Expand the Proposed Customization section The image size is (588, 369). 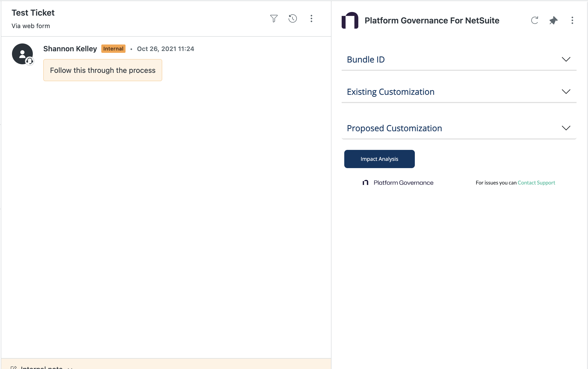[566, 128]
